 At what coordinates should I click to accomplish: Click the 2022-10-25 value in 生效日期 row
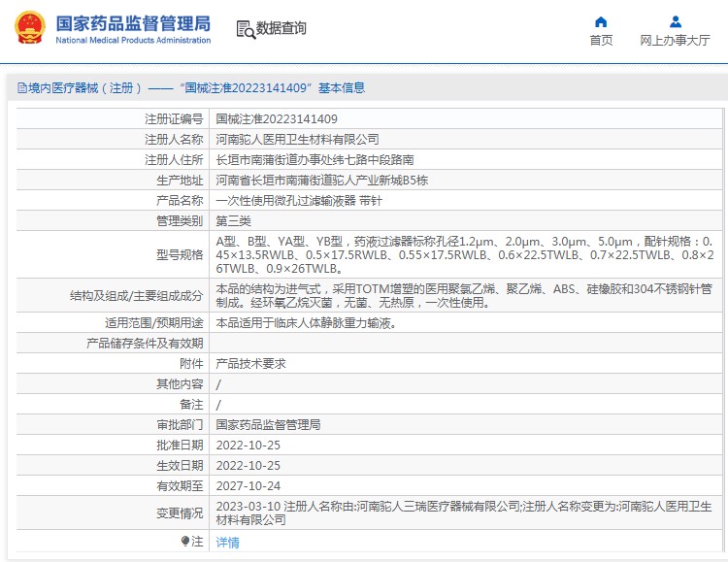248,465
